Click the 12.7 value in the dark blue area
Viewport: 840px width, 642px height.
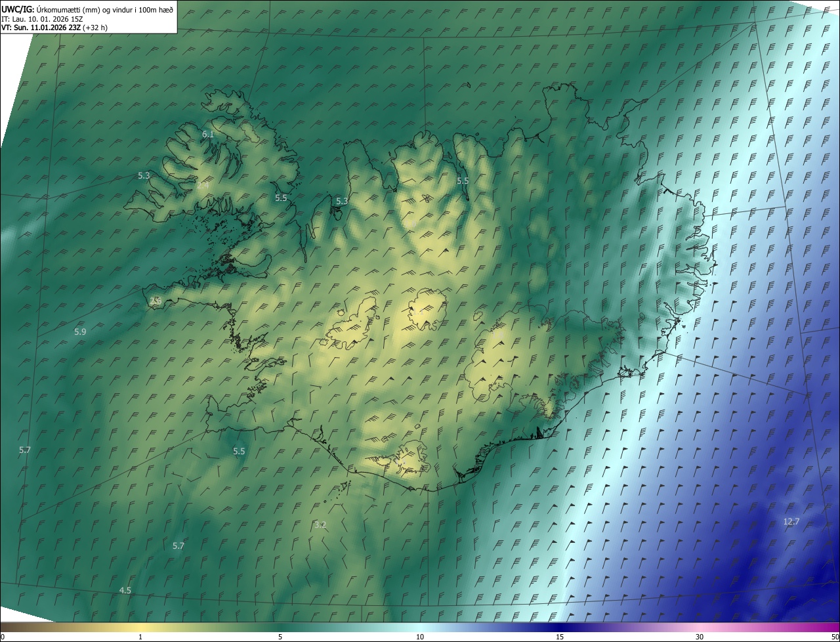tap(791, 522)
